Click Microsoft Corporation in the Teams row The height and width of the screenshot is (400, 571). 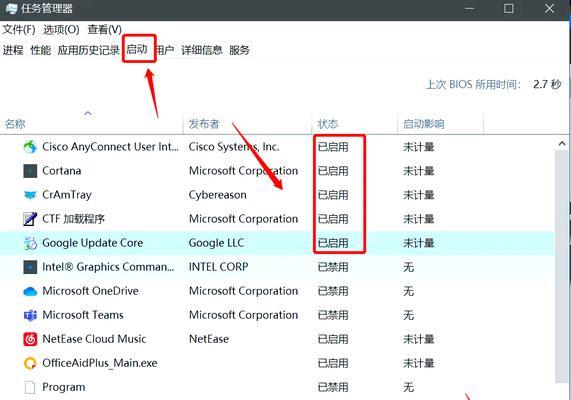pos(243,315)
